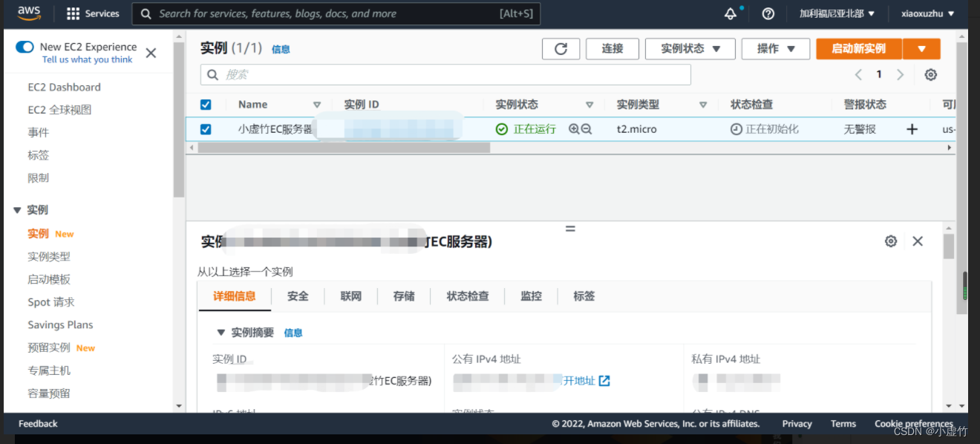Switch to the 存储 tab
Image resolution: width=980 pixels, height=444 pixels.
(x=404, y=296)
